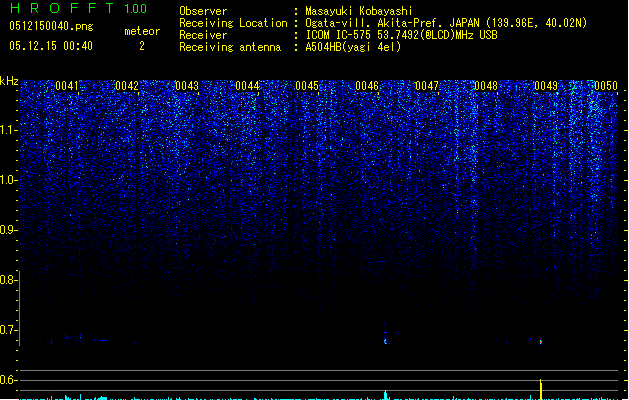
Task: Click the 0.9 frequency axis label
Action: tap(8, 230)
